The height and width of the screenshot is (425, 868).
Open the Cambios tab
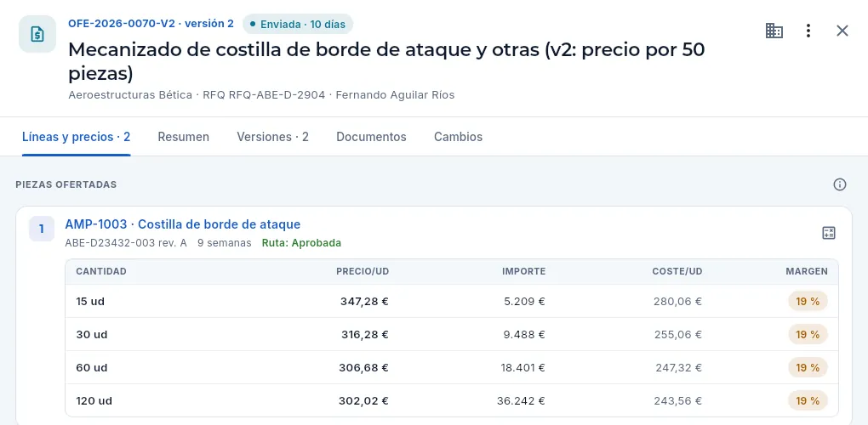coord(458,137)
